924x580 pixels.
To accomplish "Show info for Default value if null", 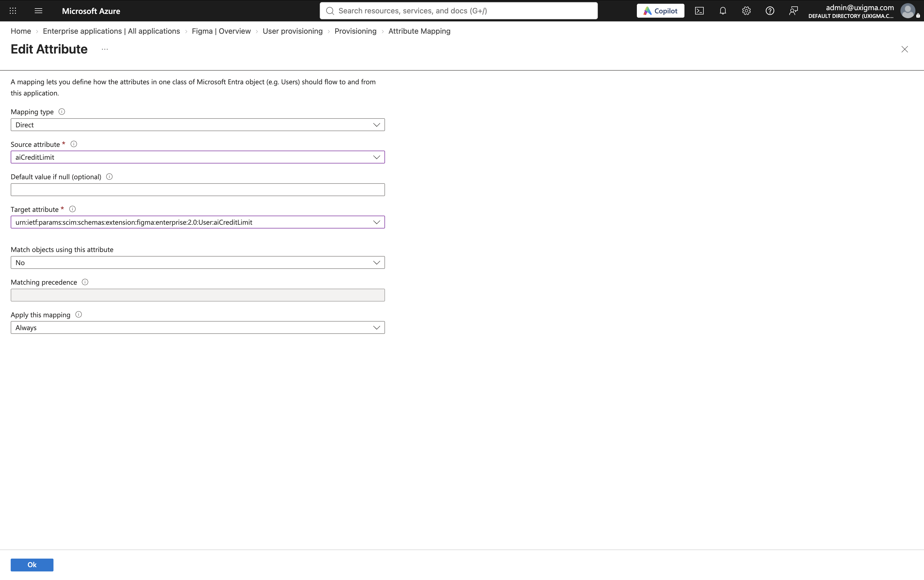I will 109,177.
